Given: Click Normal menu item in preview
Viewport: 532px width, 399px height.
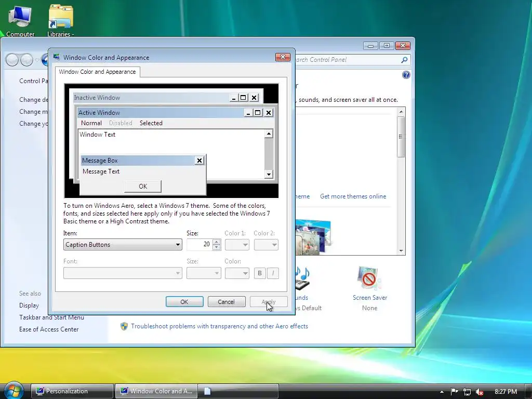Looking at the screenshot, I should (x=91, y=123).
